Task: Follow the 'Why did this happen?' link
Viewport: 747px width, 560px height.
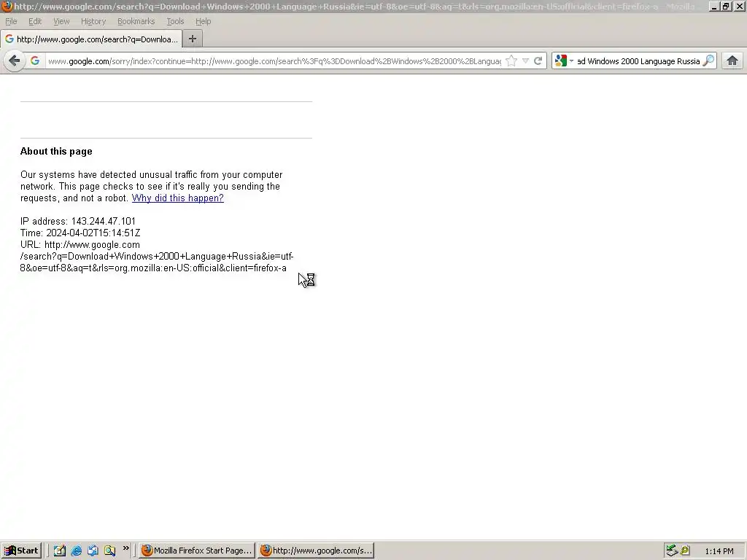Action: coord(178,198)
